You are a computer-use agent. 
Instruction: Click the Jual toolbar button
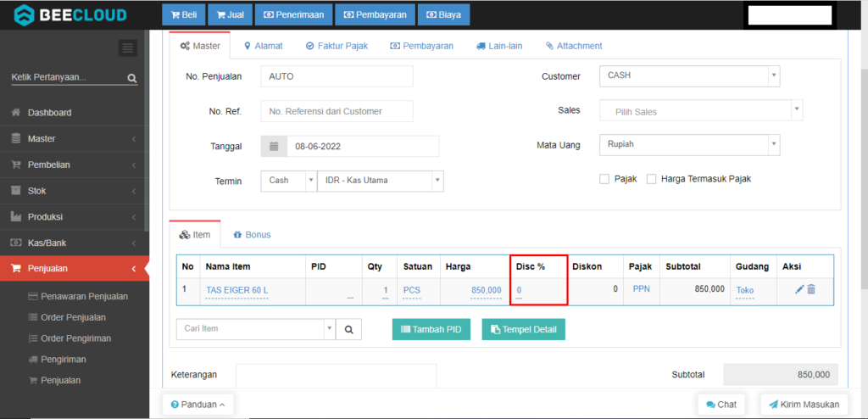pos(230,15)
